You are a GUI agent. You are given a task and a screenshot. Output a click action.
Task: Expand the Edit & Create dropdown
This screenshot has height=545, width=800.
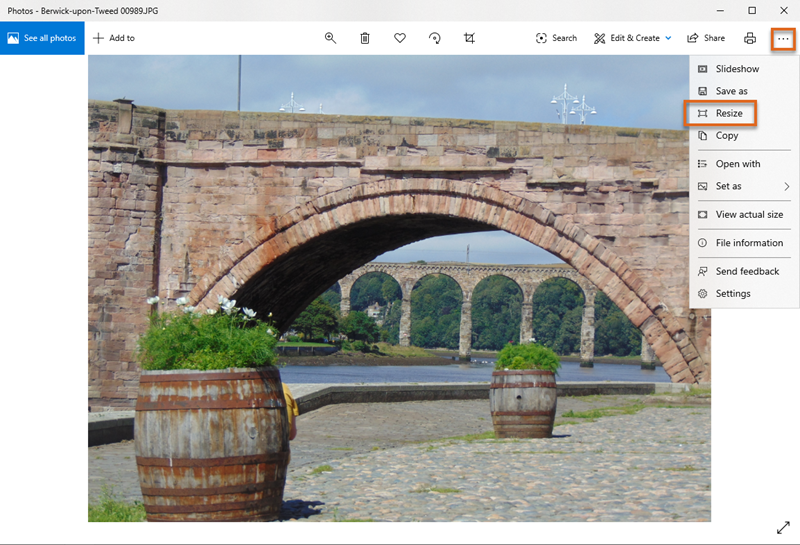[x=632, y=38]
